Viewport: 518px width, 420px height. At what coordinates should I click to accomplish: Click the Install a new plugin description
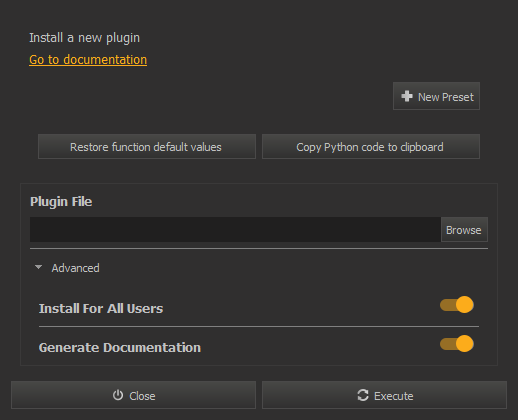[x=84, y=38]
